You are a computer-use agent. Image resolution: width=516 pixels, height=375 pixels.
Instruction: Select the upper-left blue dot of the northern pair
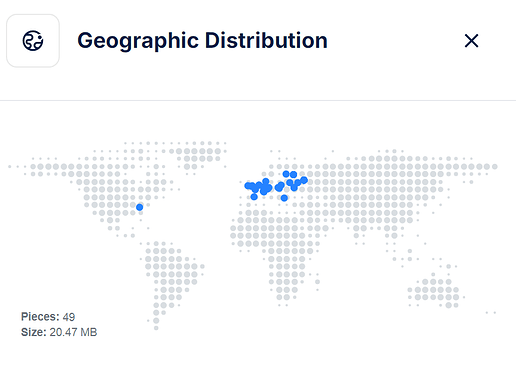pos(286,174)
